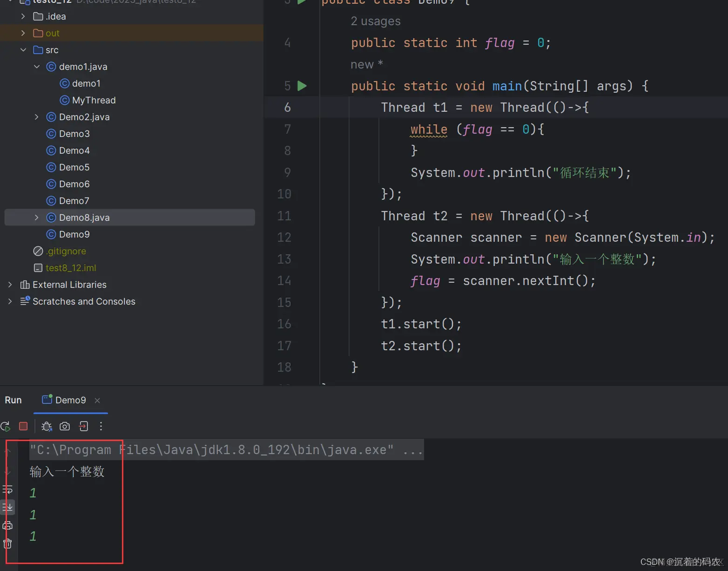The height and width of the screenshot is (571, 728).
Task: Collapse the src folder
Action: [x=23, y=50]
